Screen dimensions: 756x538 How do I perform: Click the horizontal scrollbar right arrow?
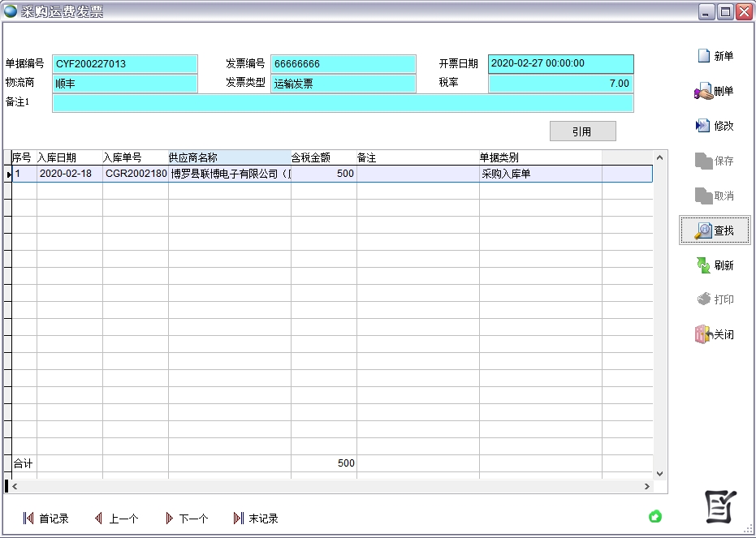coord(647,486)
